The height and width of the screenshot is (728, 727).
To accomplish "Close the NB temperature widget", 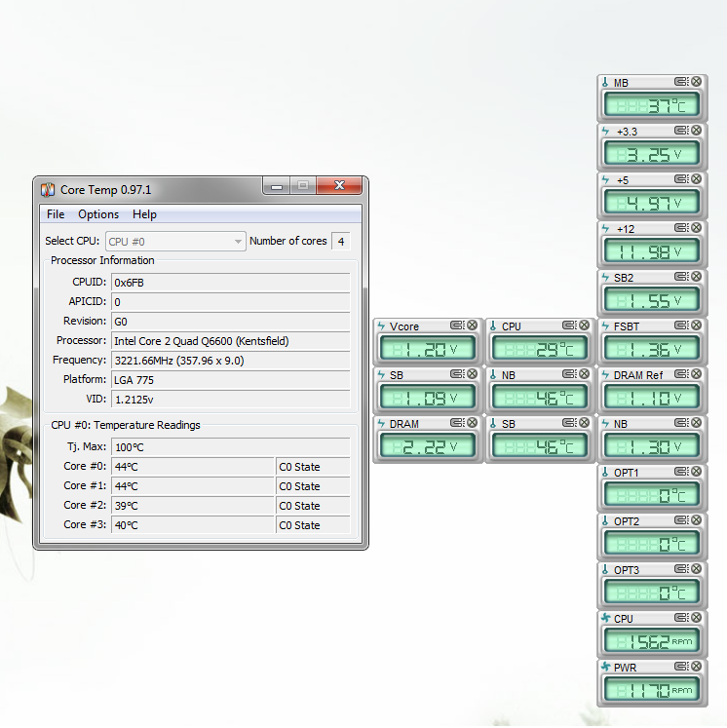I will 584,374.
